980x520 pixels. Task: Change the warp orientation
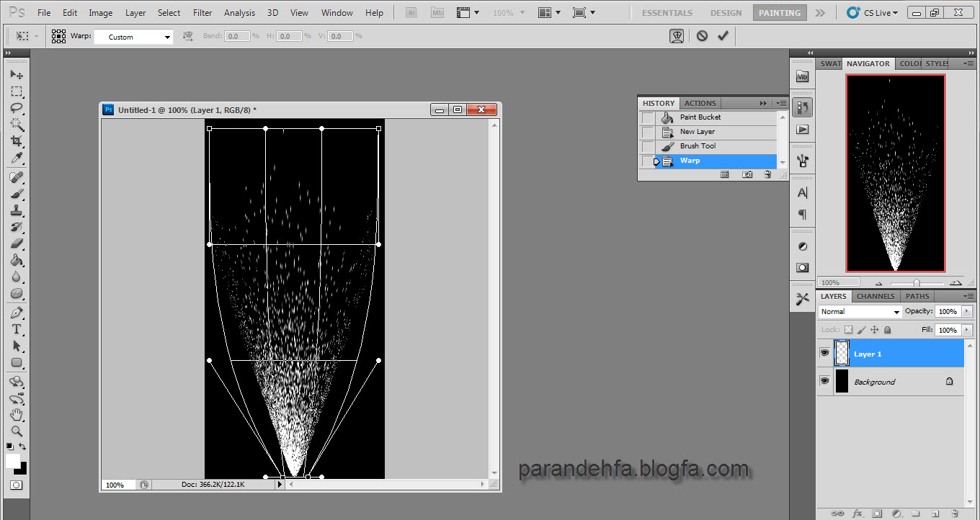pos(188,36)
